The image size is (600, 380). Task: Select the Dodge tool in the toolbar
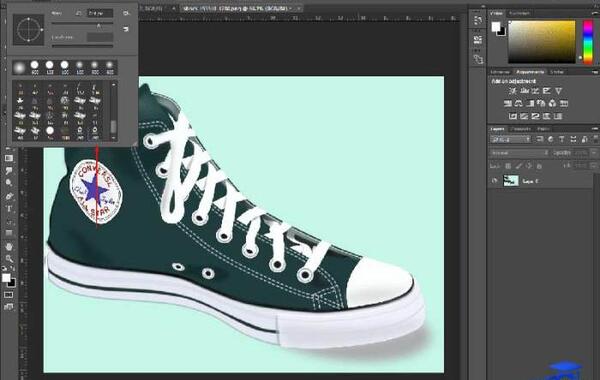click(x=8, y=183)
